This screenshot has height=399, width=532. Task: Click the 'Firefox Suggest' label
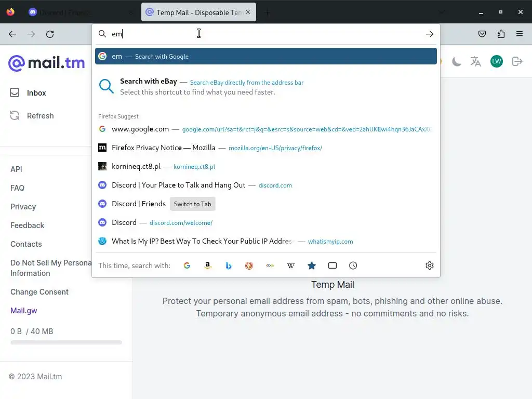pyautogui.click(x=118, y=116)
